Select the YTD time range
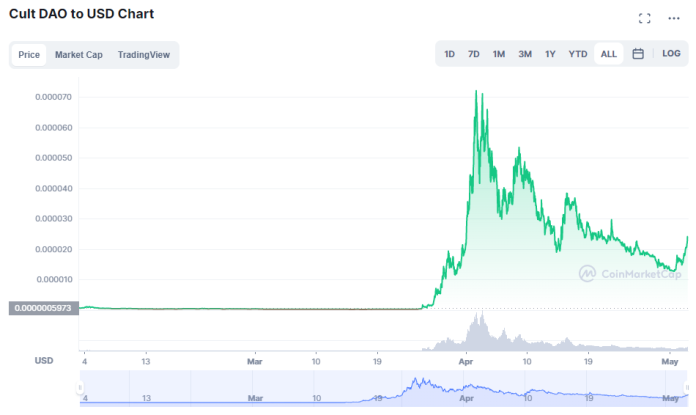696x415 pixels. (x=577, y=54)
